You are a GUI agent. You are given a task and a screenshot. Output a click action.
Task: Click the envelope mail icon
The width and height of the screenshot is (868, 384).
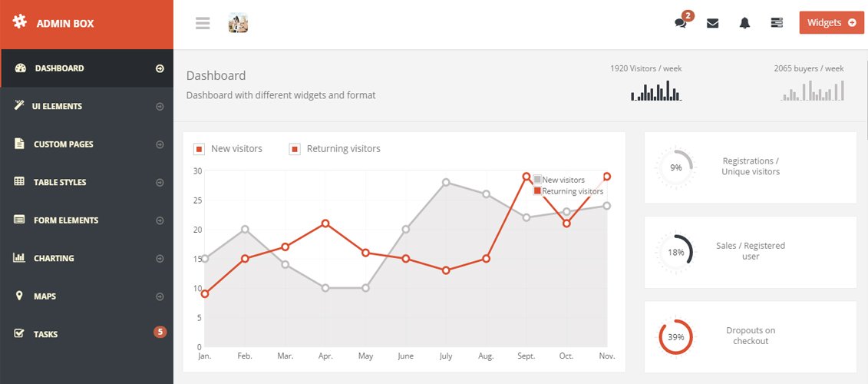click(x=712, y=23)
